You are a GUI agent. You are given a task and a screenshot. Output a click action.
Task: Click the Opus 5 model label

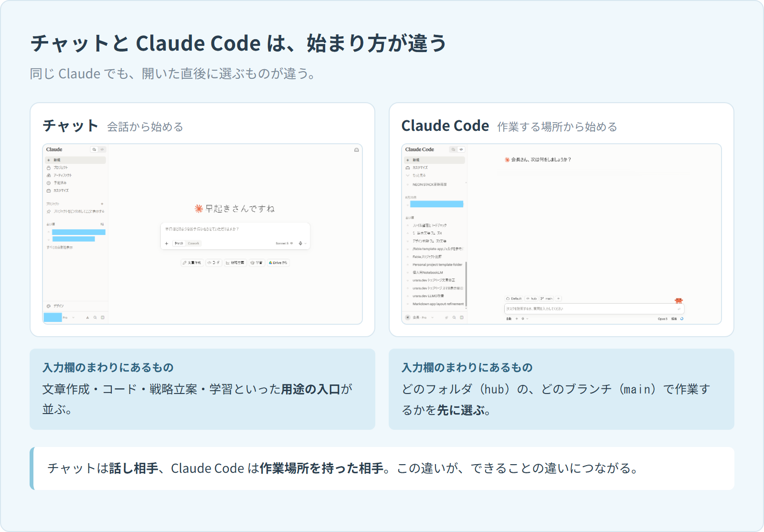pos(662,319)
